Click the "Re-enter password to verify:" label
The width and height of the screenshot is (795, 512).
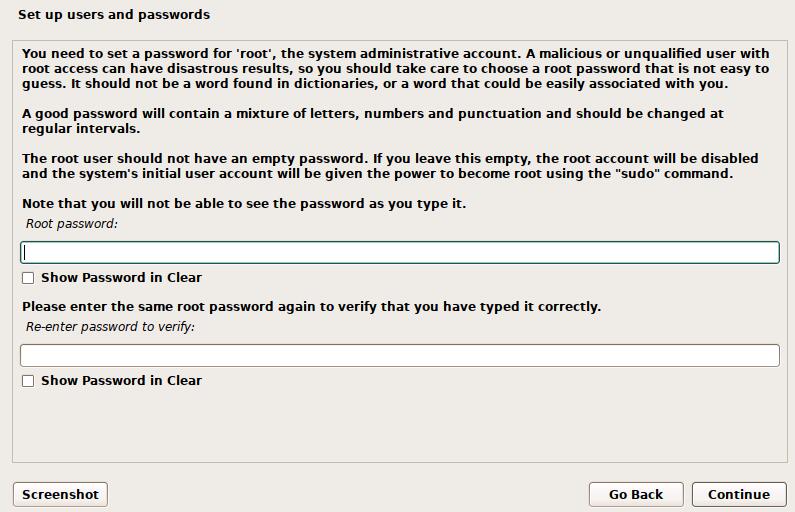point(110,327)
